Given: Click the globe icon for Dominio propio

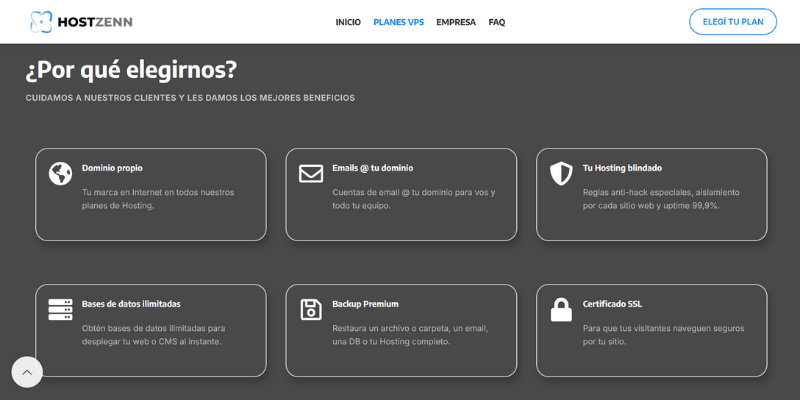Looking at the screenshot, I should (x=60, y=173).
